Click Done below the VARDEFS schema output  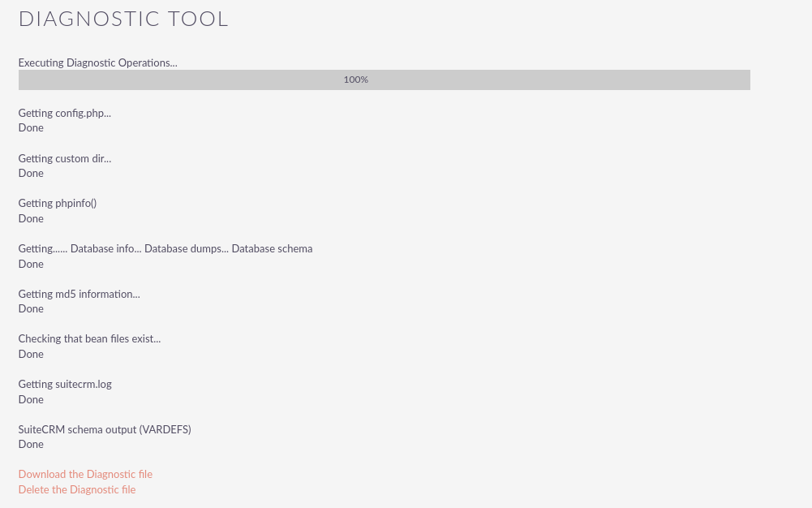click(x=31, y=445)
